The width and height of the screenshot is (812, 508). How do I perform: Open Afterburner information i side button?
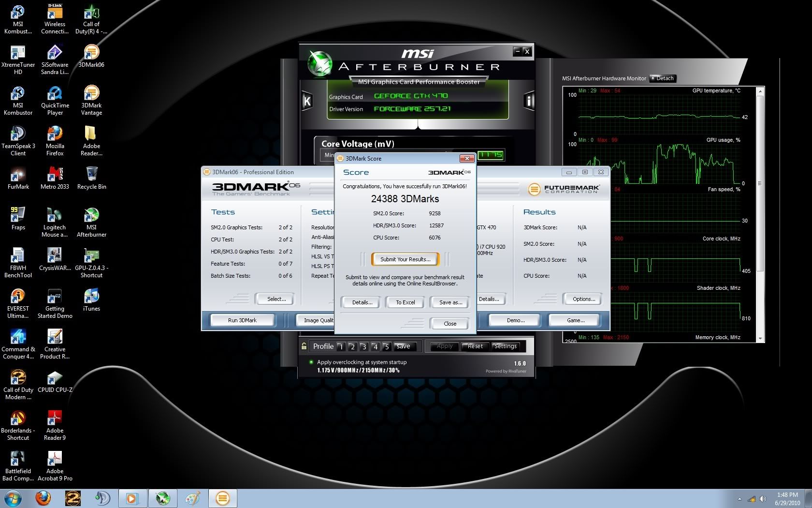(x=529, y=101)
